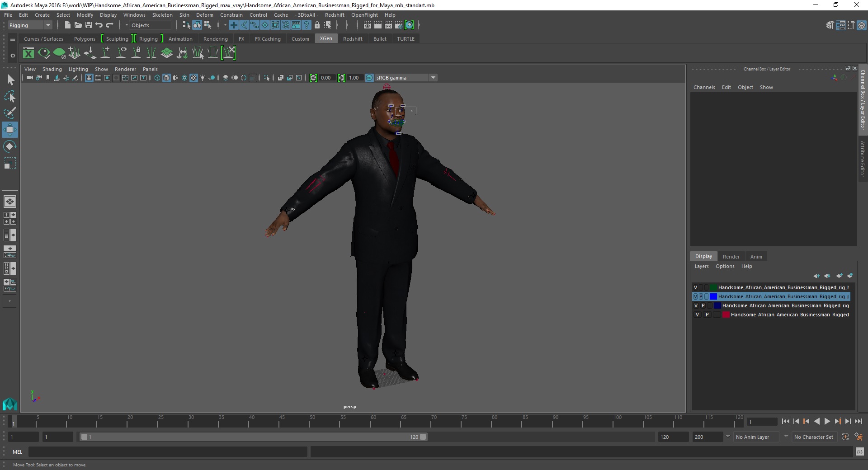Move selected layer up
The image size is (868, 470).
coord(816,276)
